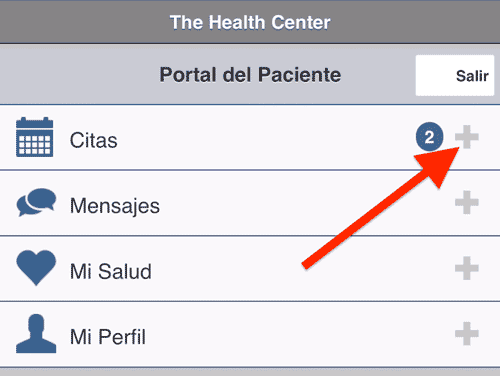Open the Citas notification badge showing 2
This screenshot has width=500, height=376.
click(x=429, y=137)
